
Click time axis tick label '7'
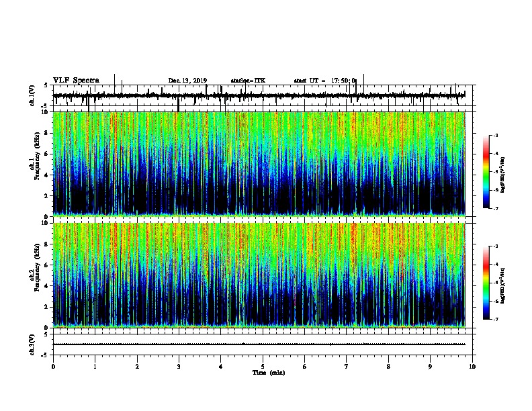pyautogui.click(x=347, y=367)
